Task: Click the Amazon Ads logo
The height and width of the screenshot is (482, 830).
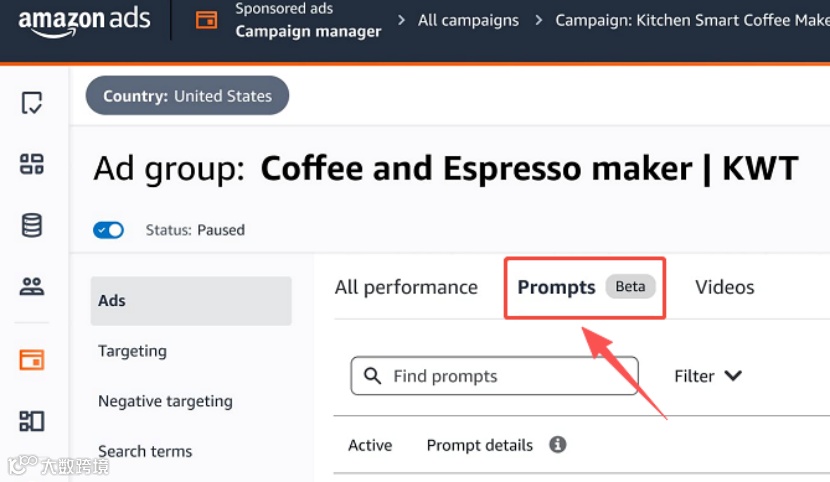Action: click(84, 21)
